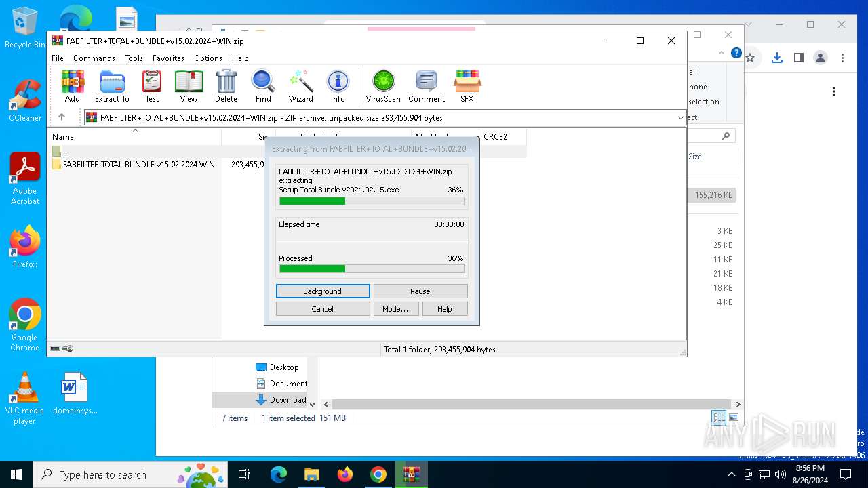Cancel the extraction

click(323, 309)
